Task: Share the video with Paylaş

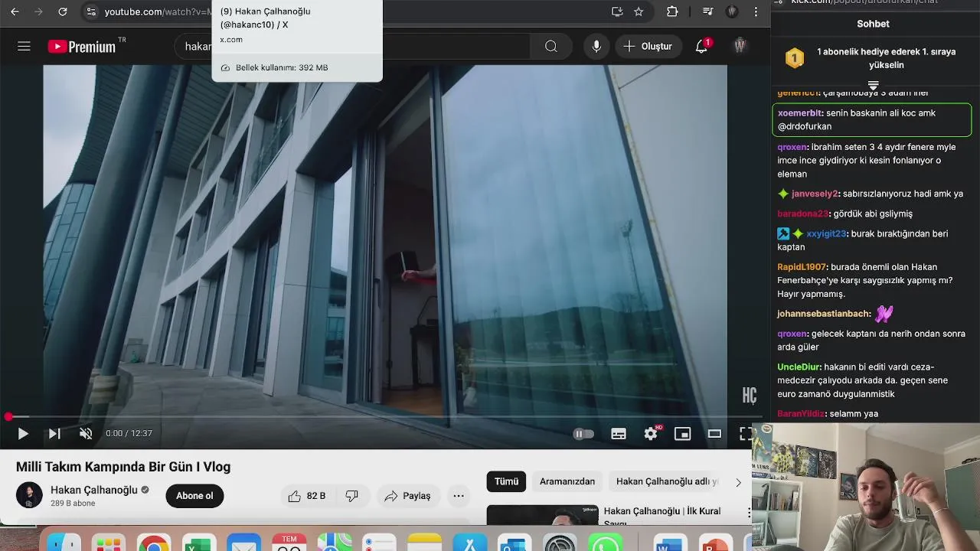Action: [x=407, y=496]
